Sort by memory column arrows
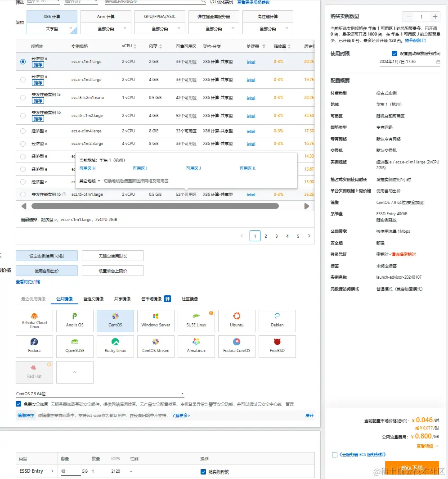This screenshot has height=479, width=448. 161,46
